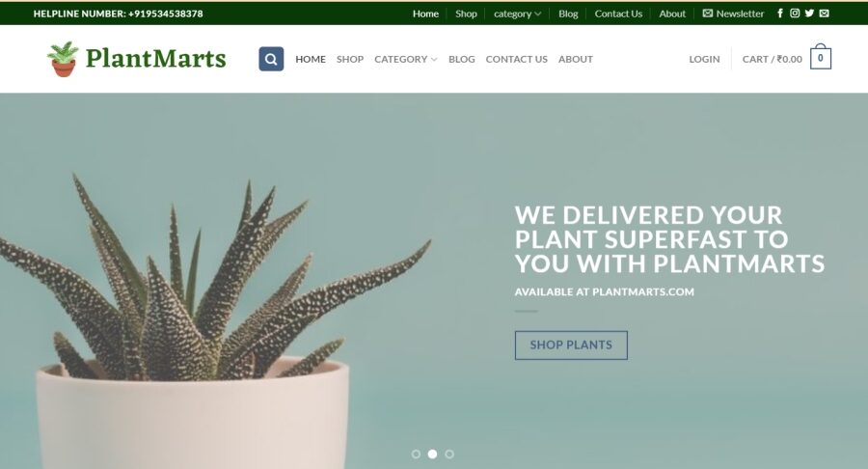868x469 pixels.
Task: Open the CART / ₹0.00 menu
Action: click(x=773, y=59)
